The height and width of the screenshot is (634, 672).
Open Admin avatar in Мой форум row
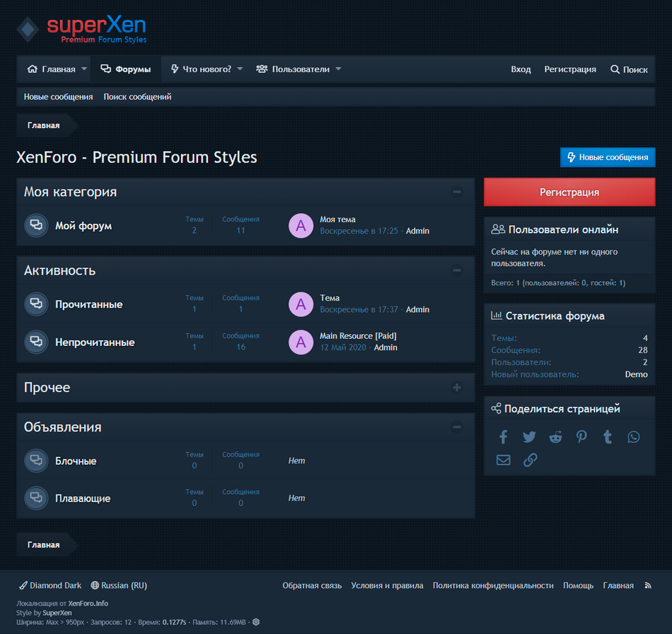click(x=301, y=226)
